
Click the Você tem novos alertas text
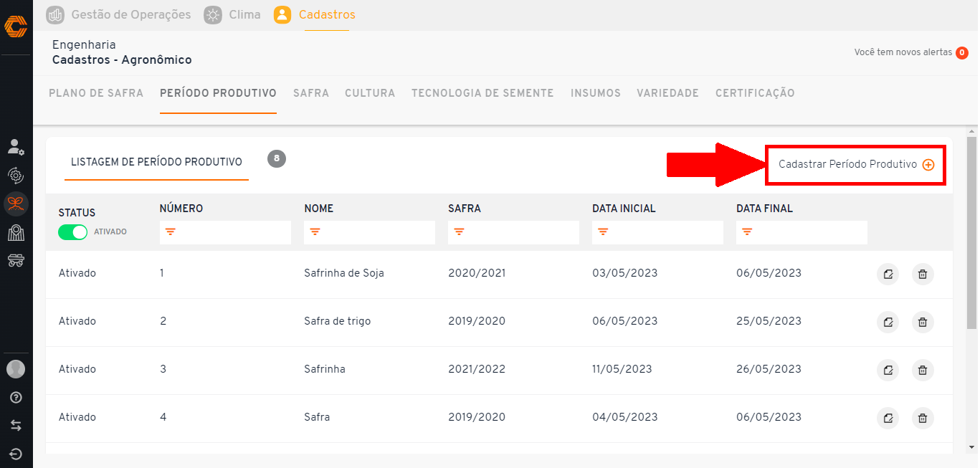click(x=903, y=52)
